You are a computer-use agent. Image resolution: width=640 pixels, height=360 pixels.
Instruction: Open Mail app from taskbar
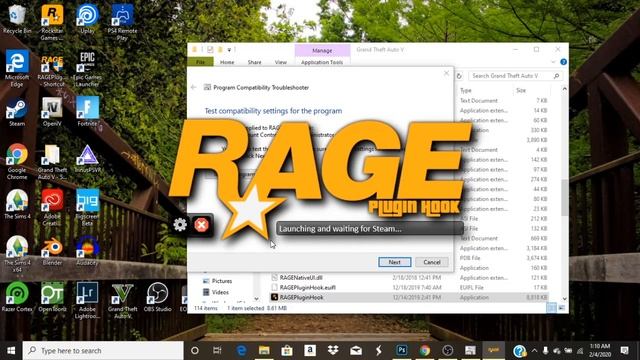tap(356, 350)
